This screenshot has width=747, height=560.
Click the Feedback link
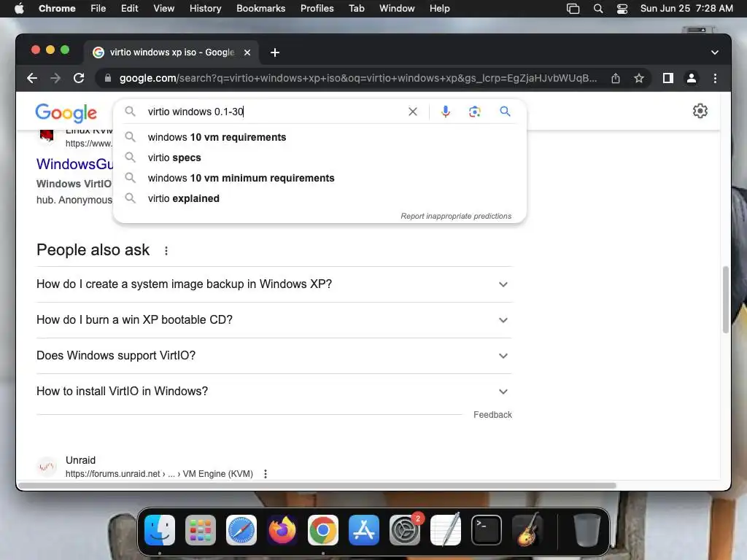pyautogui.click(x=492, y=415)
